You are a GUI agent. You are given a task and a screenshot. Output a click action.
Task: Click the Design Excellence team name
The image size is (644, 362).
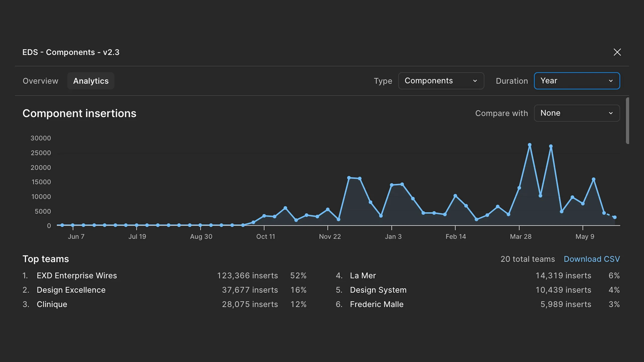point(71,290)
